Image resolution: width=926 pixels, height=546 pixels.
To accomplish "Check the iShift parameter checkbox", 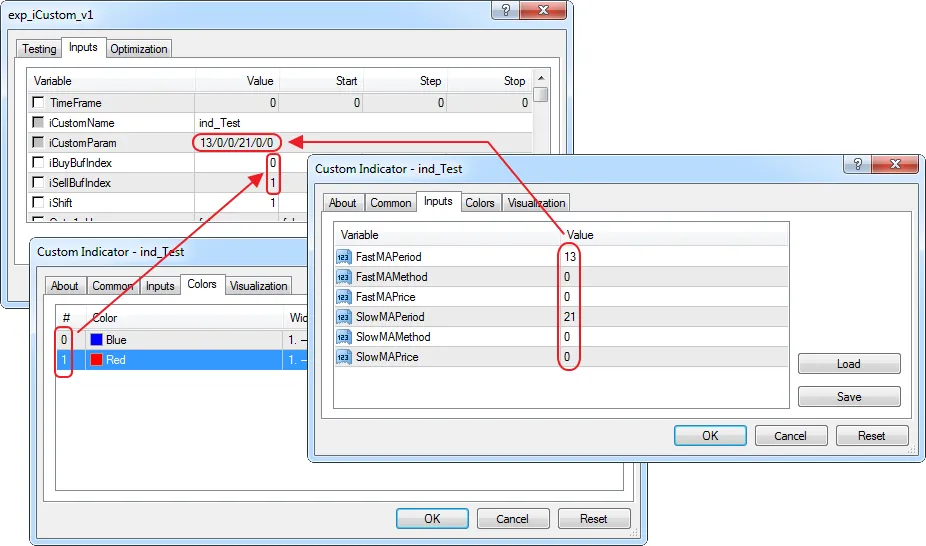I will [39, 203].
